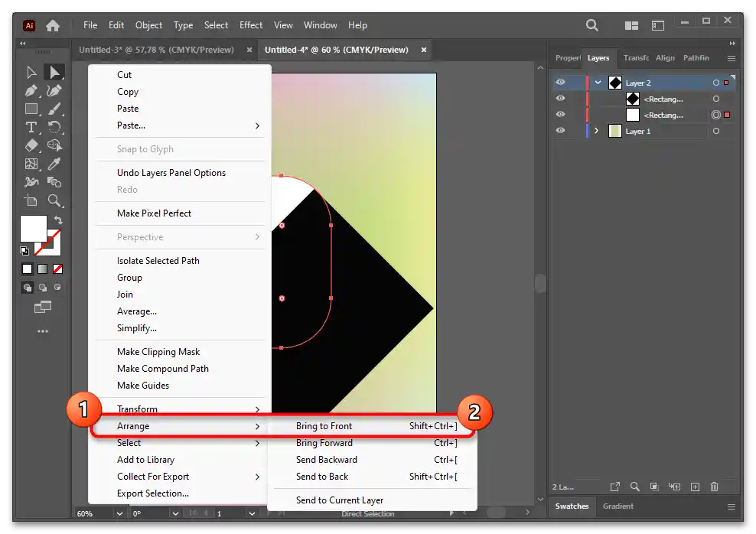Viewport: 756px width, 534px height.
Task: Click the Locate Object magnifier icon
Action: pyautogui.click(x=634, y=487)
